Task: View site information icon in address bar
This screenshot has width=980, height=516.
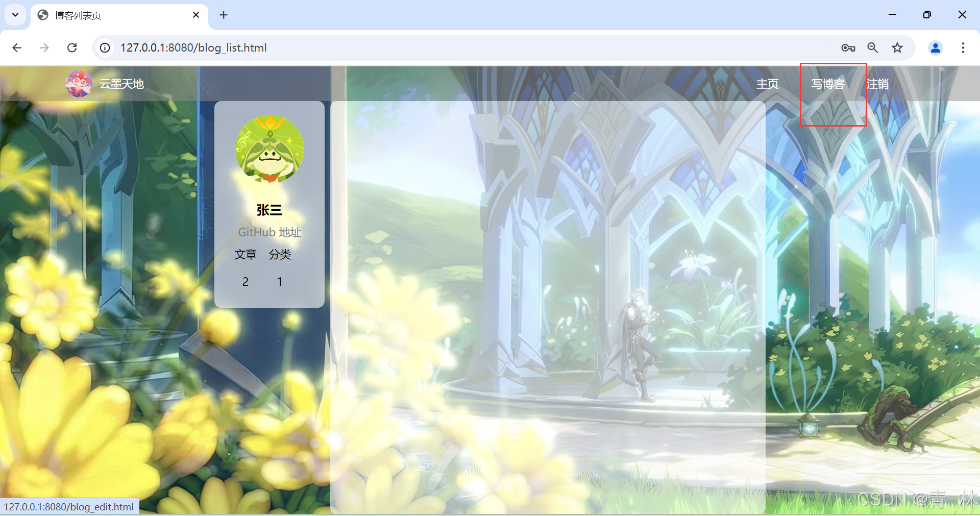Action: pos(105,47)
